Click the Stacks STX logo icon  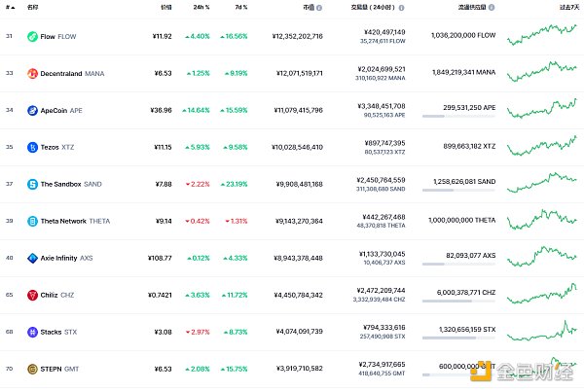pos(32,332)
